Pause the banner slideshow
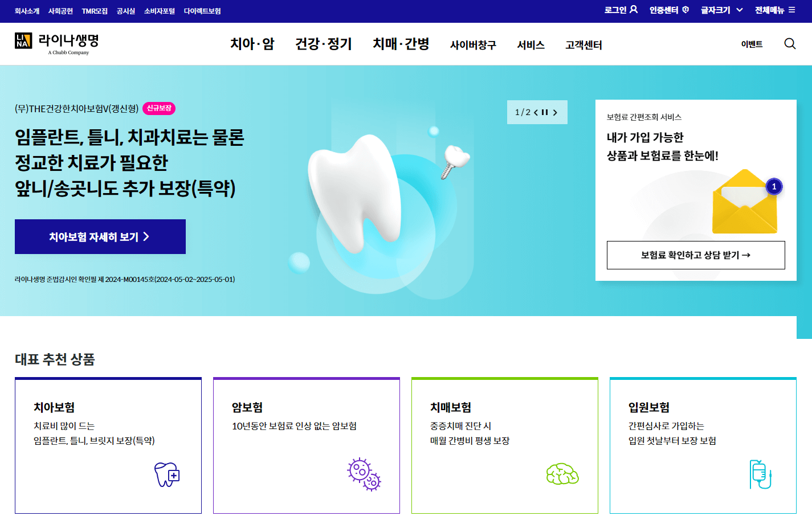 pyautogui.click(x=545, y=113)
